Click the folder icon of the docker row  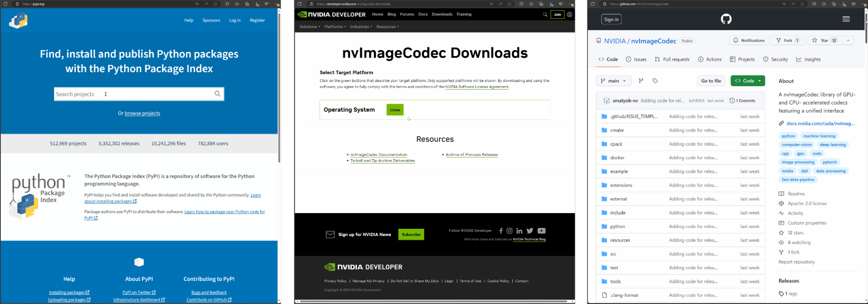[x=604, y=157]
